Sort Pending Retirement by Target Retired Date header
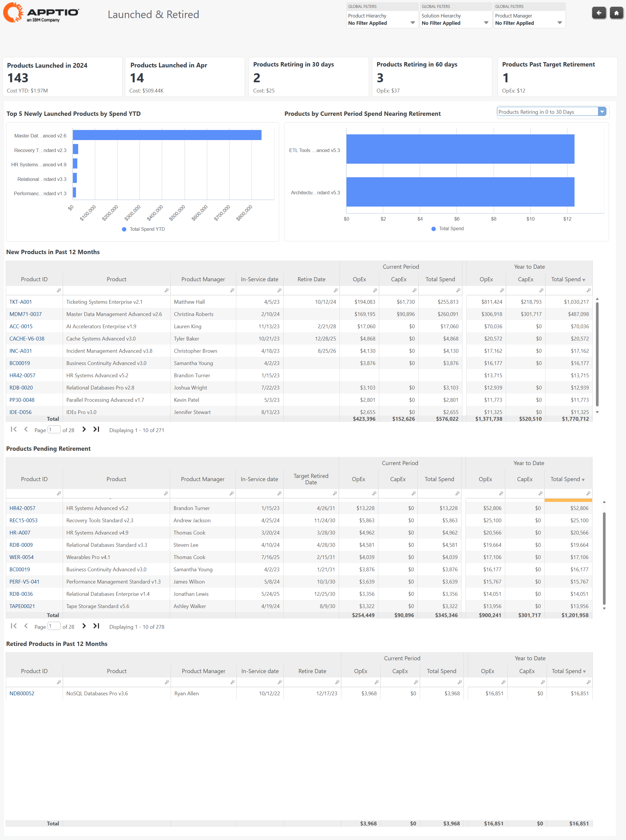 pos(311,479)
